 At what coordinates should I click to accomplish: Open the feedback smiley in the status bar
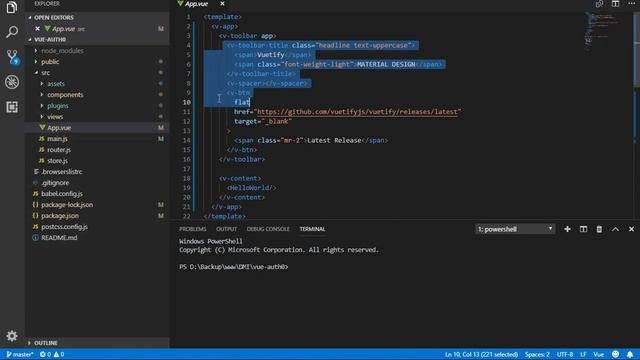[616, 354]
